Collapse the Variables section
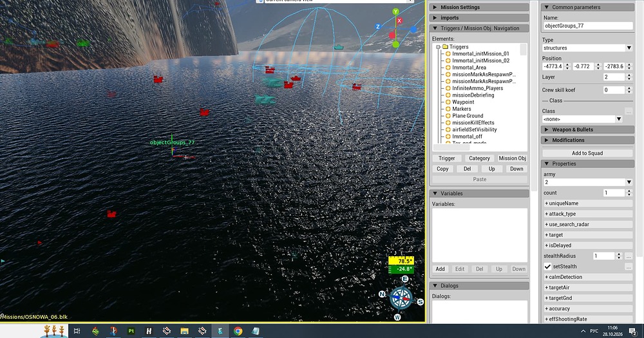644x338 pixels. point(479,193)
